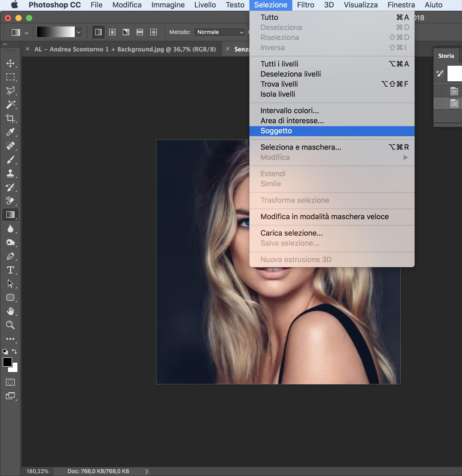Viewport: 462px width, 476px height.
Task: Select the Rectangular Marquee tool
Action: click(10, 77)
